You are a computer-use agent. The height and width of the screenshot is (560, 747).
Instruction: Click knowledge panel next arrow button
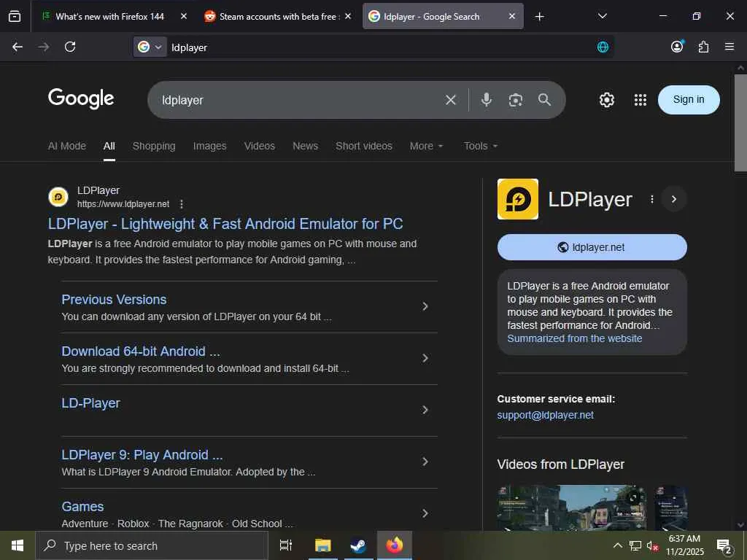673,199
